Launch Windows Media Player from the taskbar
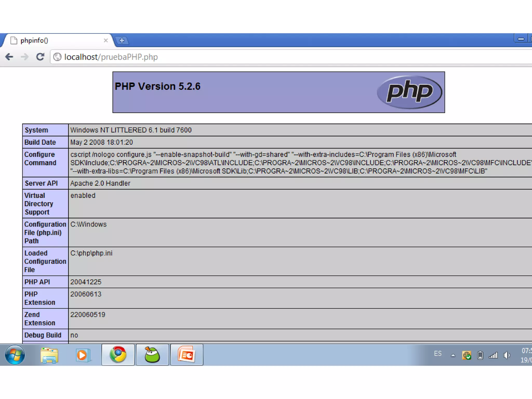The height and width of the screenshot is (399, 532). [x=83, y=355]
